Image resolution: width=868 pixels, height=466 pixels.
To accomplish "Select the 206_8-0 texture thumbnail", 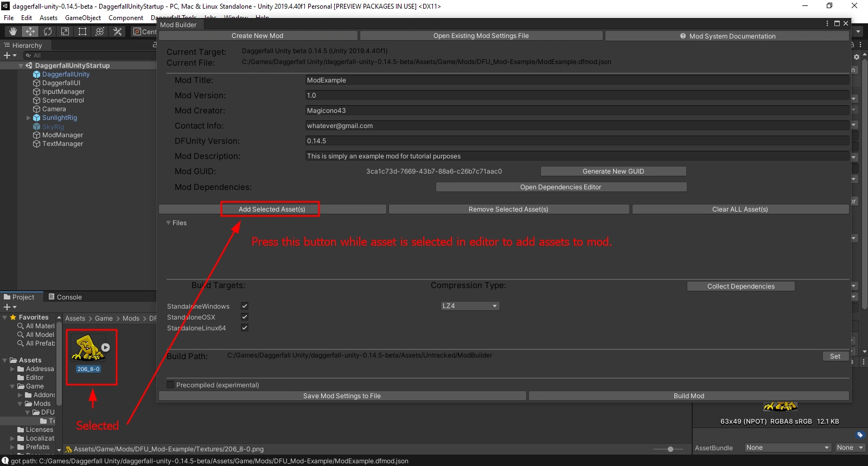I will pos(88,348).
